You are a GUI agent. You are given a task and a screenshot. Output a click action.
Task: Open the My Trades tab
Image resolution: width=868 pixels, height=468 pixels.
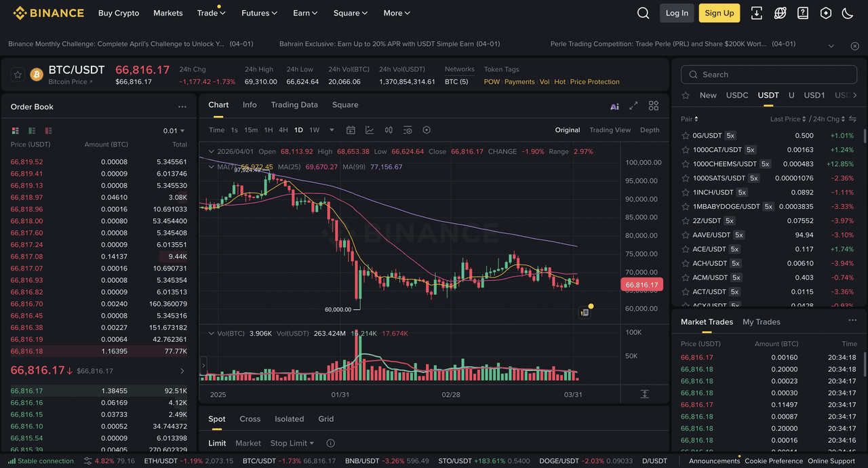point(761,321)
